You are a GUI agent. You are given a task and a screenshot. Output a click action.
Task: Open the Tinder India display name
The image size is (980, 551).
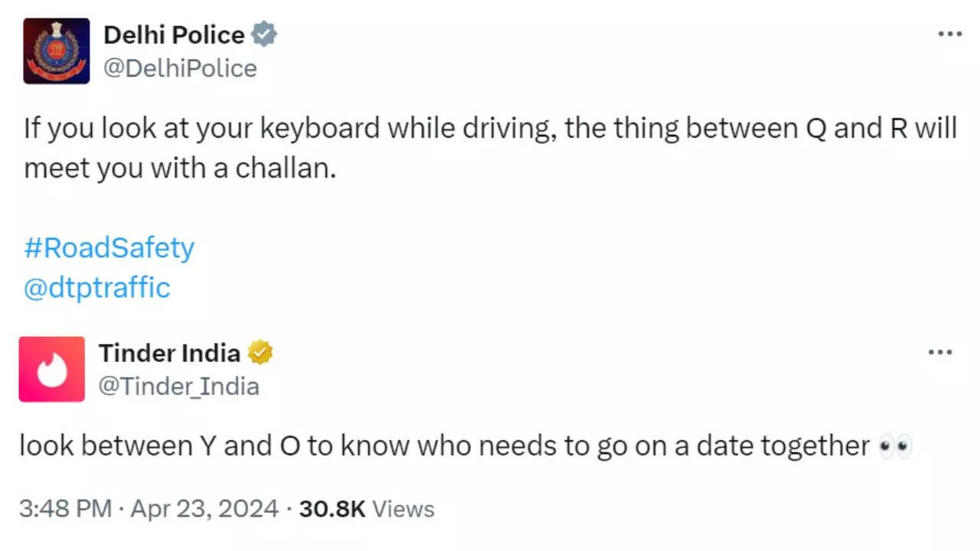tap(168, 353)
